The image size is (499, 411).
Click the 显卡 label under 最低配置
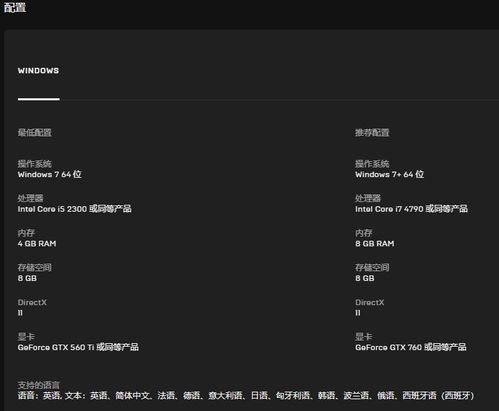coord(26,337)
